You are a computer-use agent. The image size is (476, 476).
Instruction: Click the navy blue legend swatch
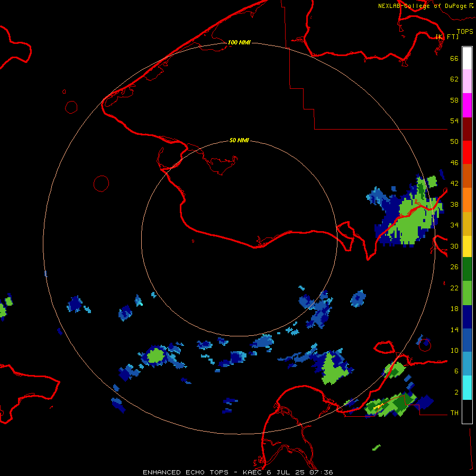[x=467, y=317]
